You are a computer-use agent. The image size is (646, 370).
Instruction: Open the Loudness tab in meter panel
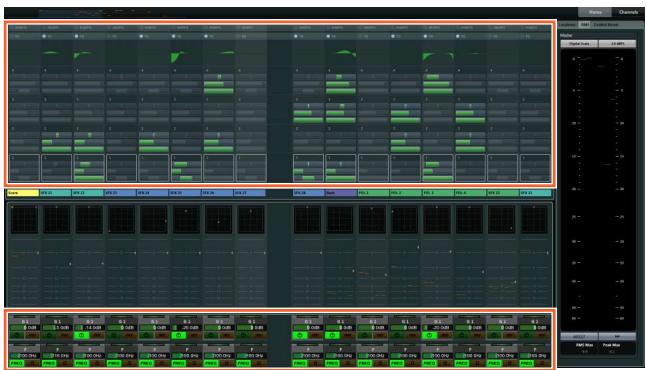[x=568, y=25]
